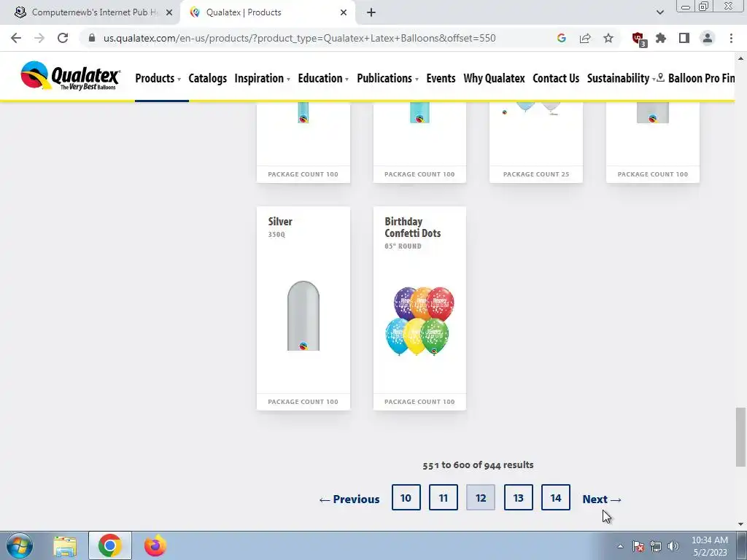Open File Explorer from taskbar
Viewport: 747px width, 560px height.
[x=65, y=545]
